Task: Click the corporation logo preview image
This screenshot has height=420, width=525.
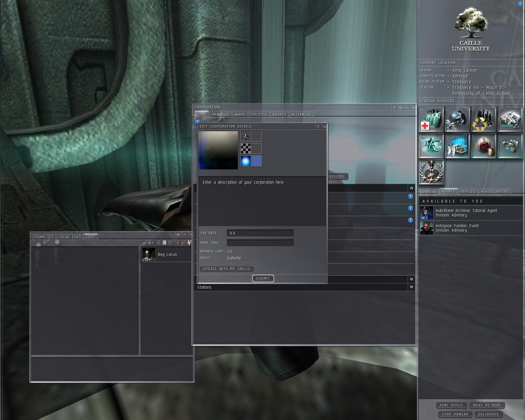Action: click(x=218, y=150)
